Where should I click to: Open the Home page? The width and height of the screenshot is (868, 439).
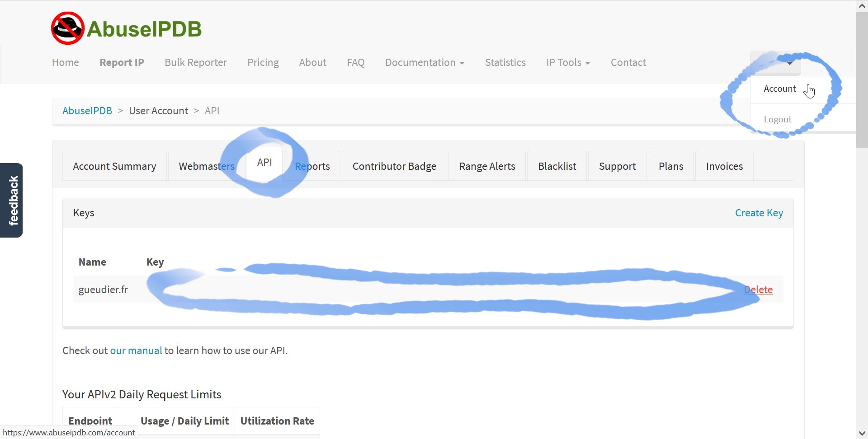point(65,62)
